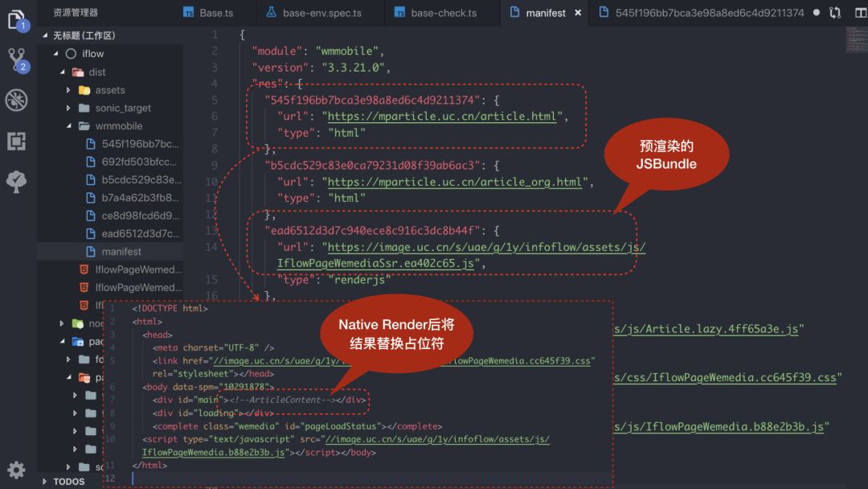Open the Debug bug icon in activity bar
The height and width of the screenshot is (489, 868).
16,101
